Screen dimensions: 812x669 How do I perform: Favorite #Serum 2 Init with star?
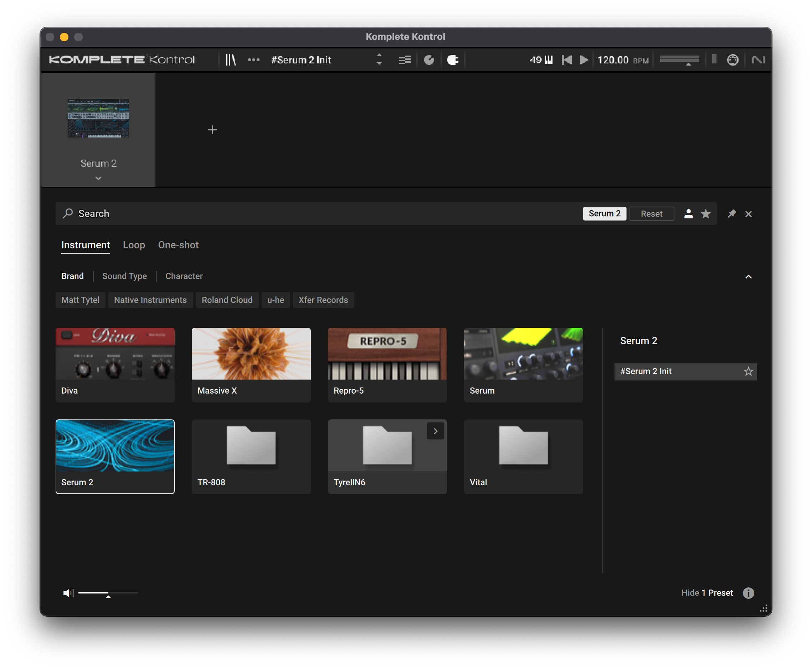[748, 371]
